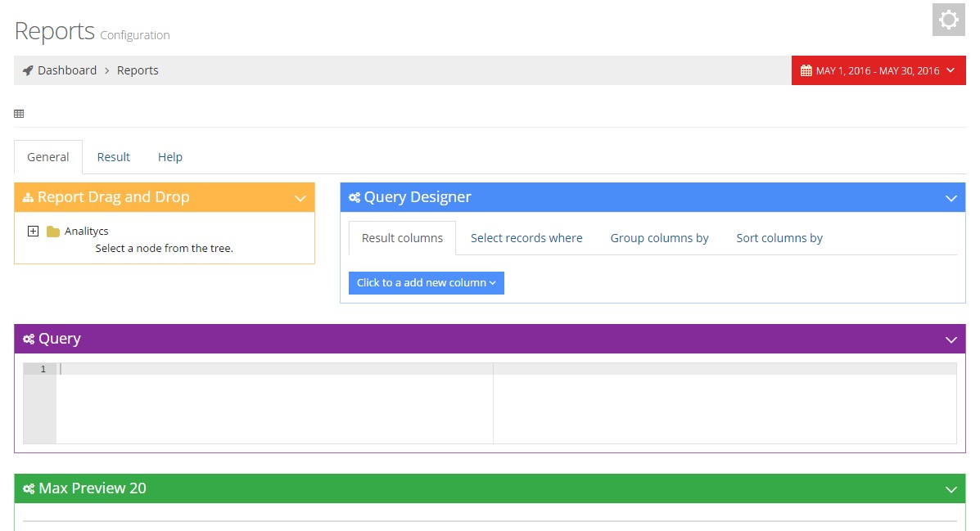
Task: Click the small table grid icon
Action: point(19,114)
